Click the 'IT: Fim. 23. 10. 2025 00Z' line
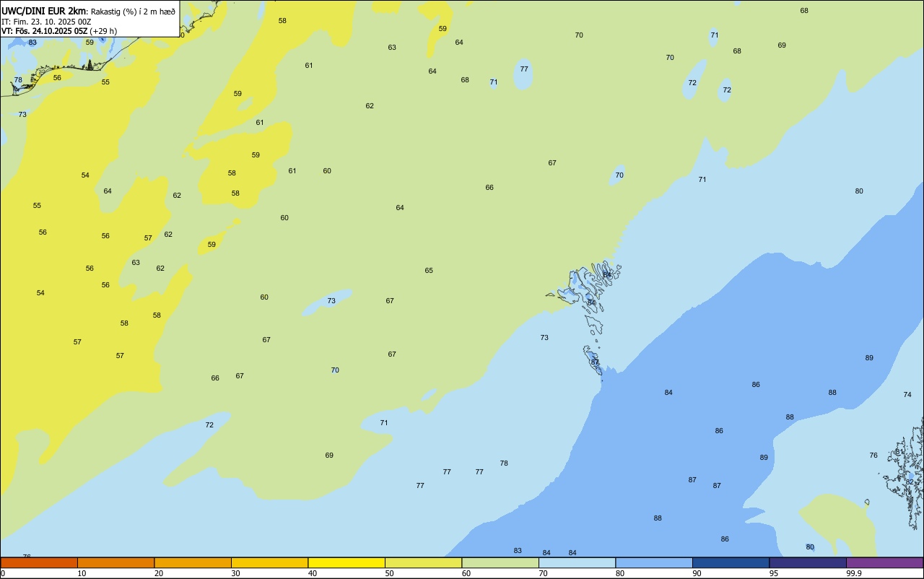The width and height of the screenshot is (924, 579). [x=46, y=22]
